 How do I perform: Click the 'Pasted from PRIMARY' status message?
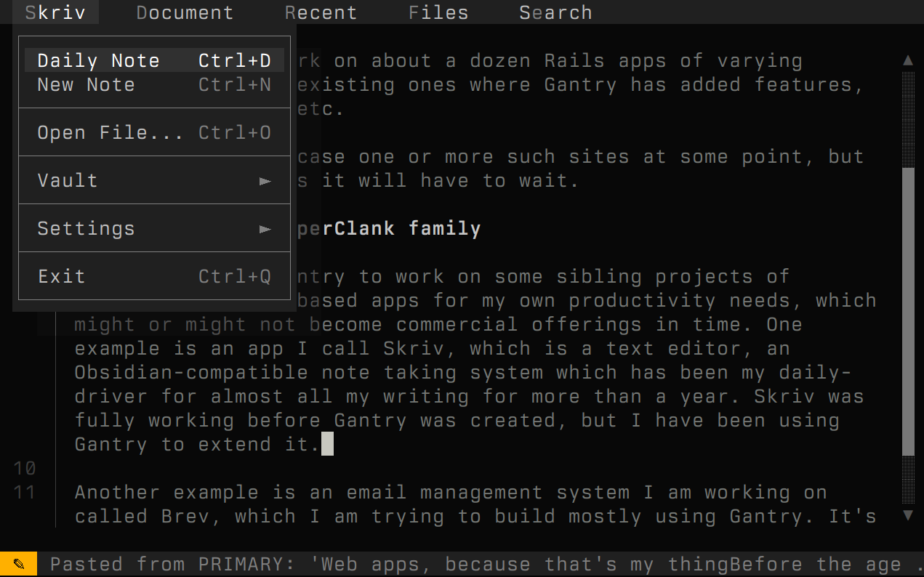click(x=486, y=564)
